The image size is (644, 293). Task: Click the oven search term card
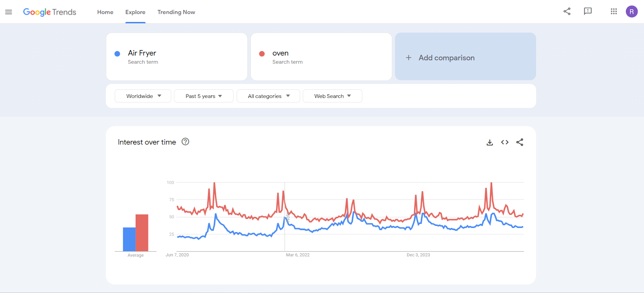[321, 57]
